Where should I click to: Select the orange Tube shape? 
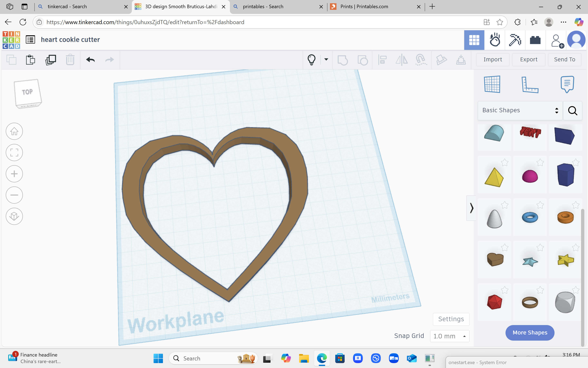pyautogui.click(x=565, y=217)
